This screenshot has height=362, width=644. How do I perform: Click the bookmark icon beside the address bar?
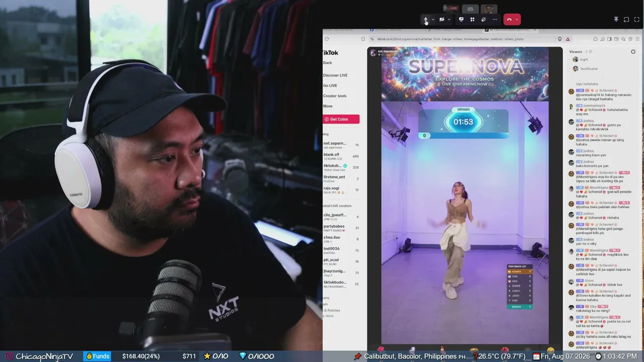point(363,39)
